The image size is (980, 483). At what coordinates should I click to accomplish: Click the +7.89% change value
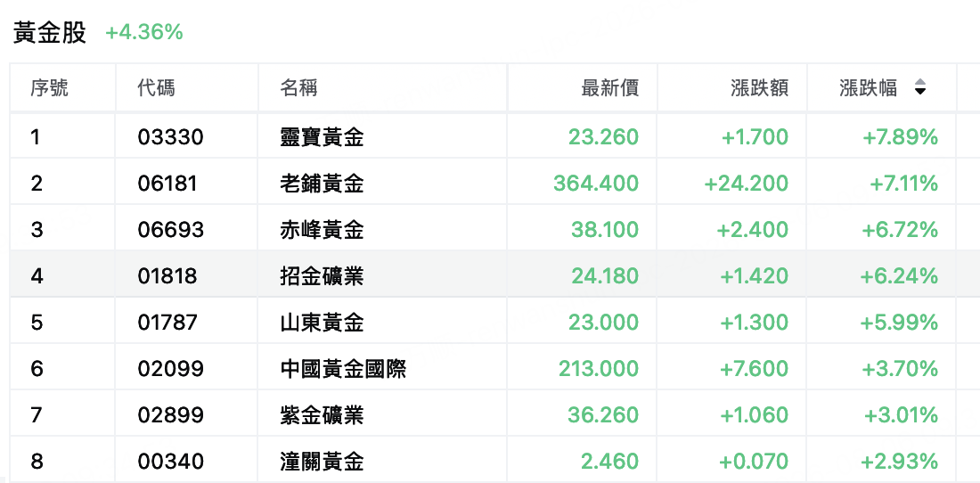(900, 137)
